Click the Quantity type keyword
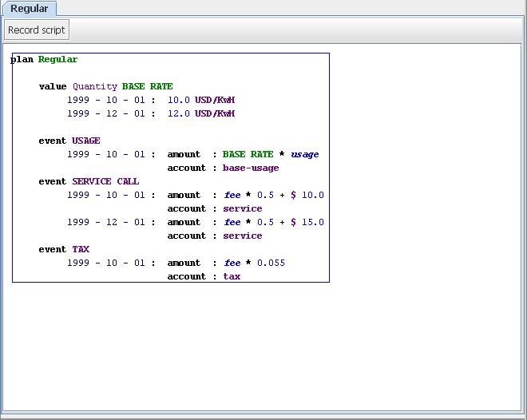Screen dimensions: 527x420 point(94,86)
